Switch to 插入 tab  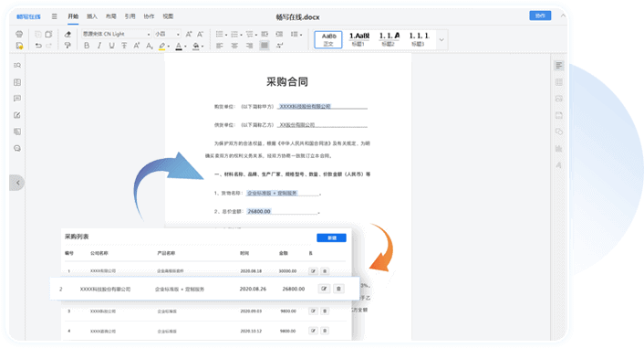click(92, 16)
